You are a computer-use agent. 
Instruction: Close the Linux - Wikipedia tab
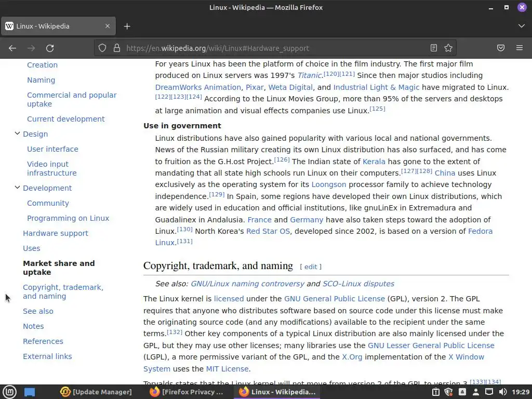(107, 26)
